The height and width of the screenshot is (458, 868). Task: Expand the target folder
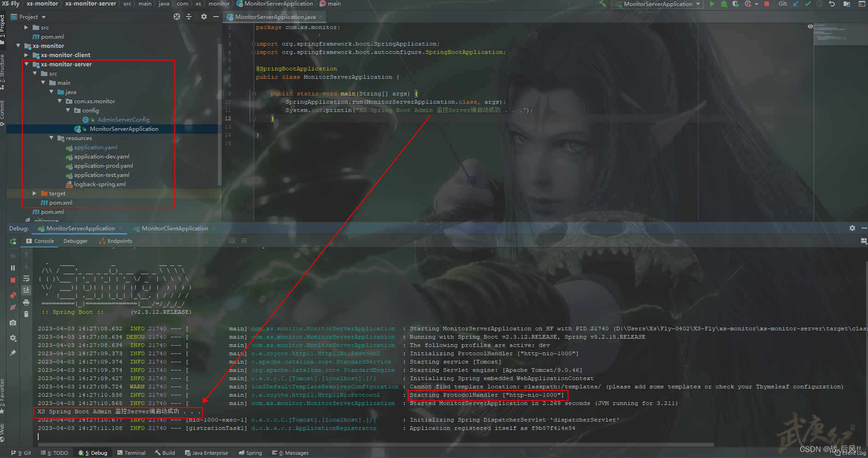click(x=35, y=194)
